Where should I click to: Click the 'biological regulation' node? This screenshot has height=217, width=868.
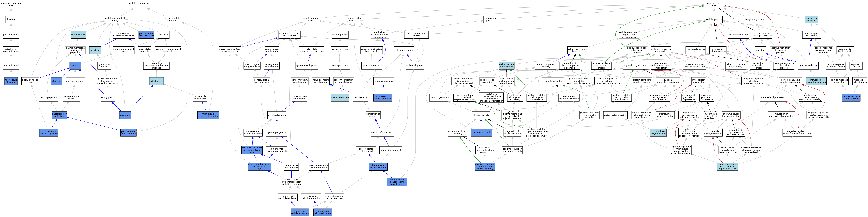pyautogui.click(x=754, y=20)
